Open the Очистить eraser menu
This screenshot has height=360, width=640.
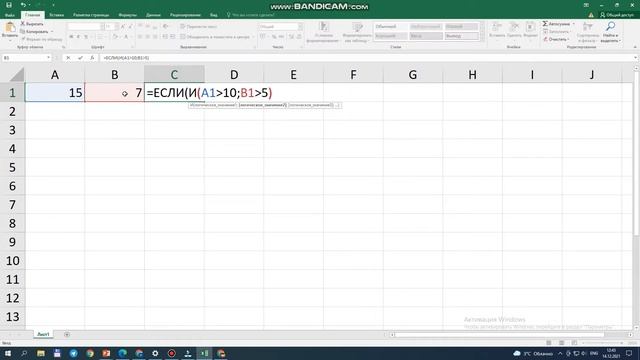tap(556, 39)
